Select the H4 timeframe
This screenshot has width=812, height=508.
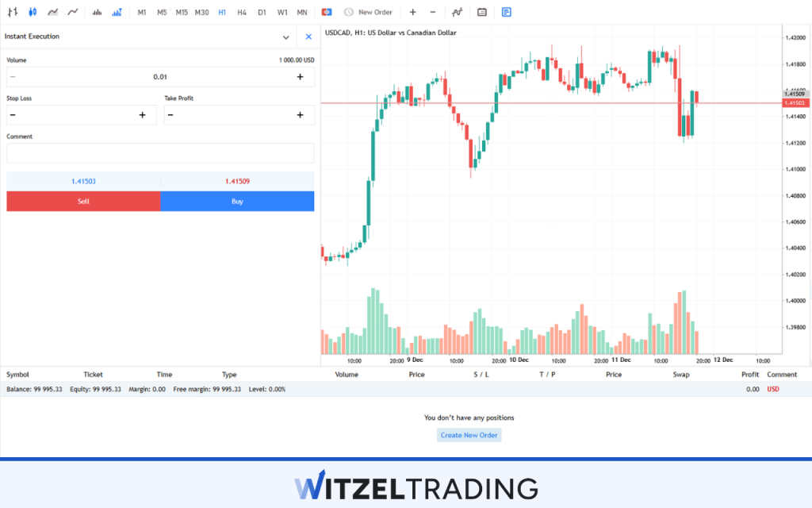click(x=241, y=12)
